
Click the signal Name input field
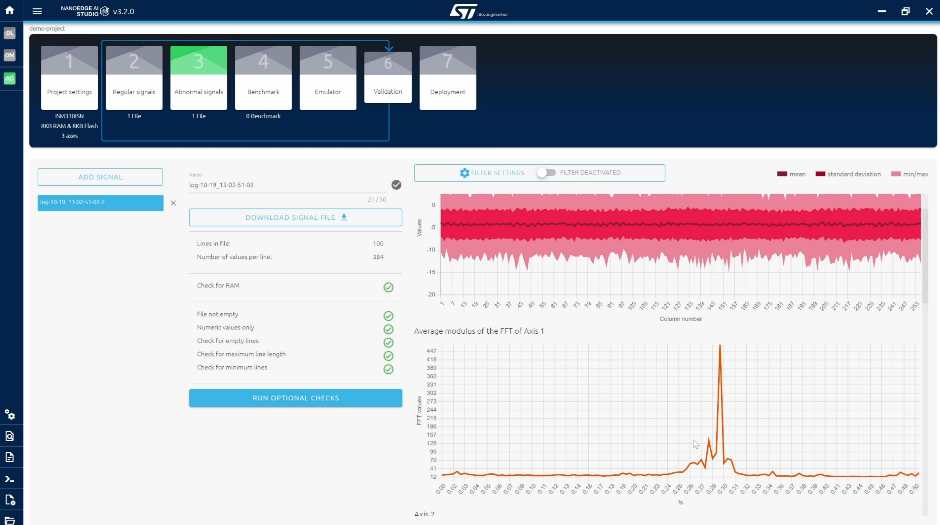coord(288,185)
